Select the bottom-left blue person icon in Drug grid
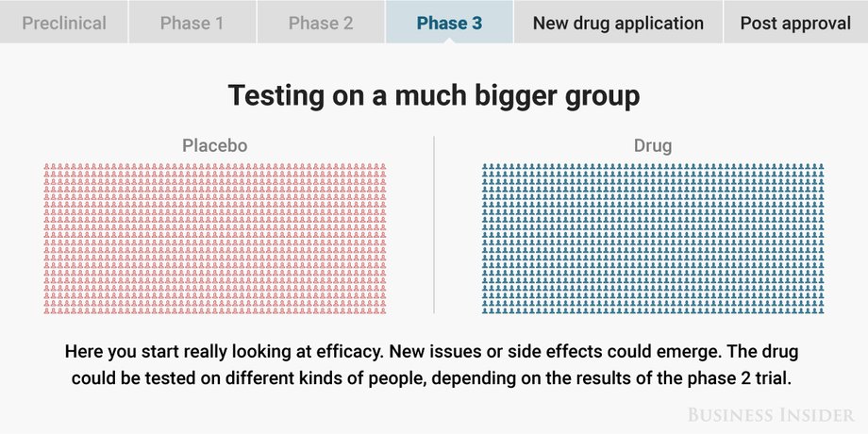 (485, 310)
